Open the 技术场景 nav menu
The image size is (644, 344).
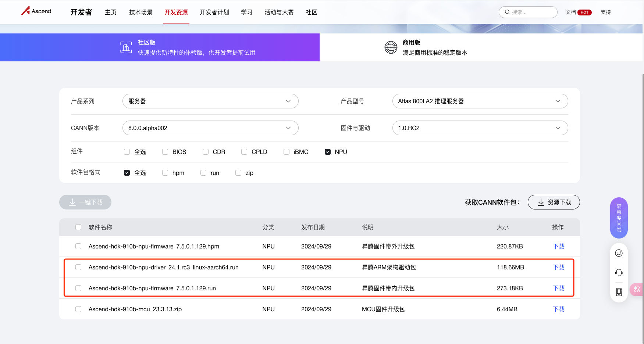[141, 12]
